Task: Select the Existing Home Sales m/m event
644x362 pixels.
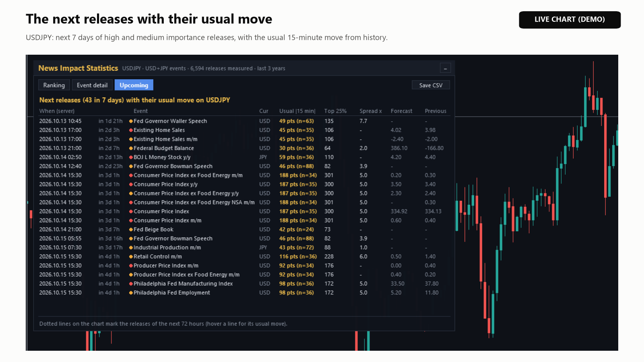Action: coord(165,139)
